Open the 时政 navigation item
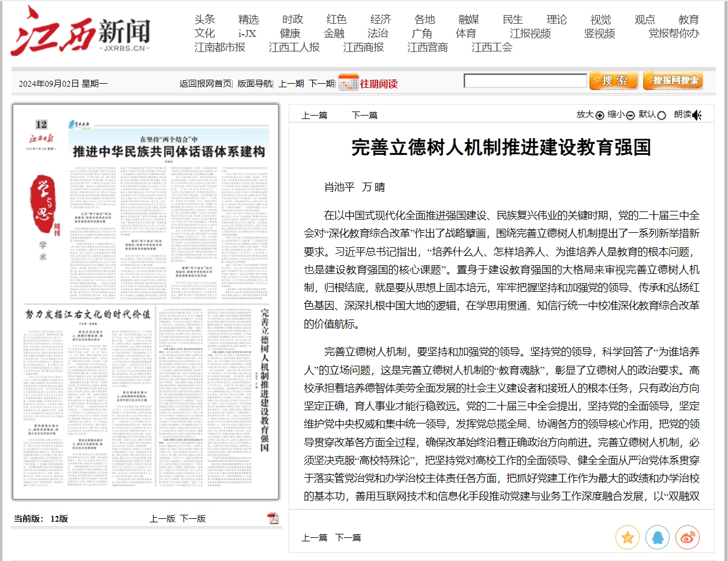 [292, 20]
